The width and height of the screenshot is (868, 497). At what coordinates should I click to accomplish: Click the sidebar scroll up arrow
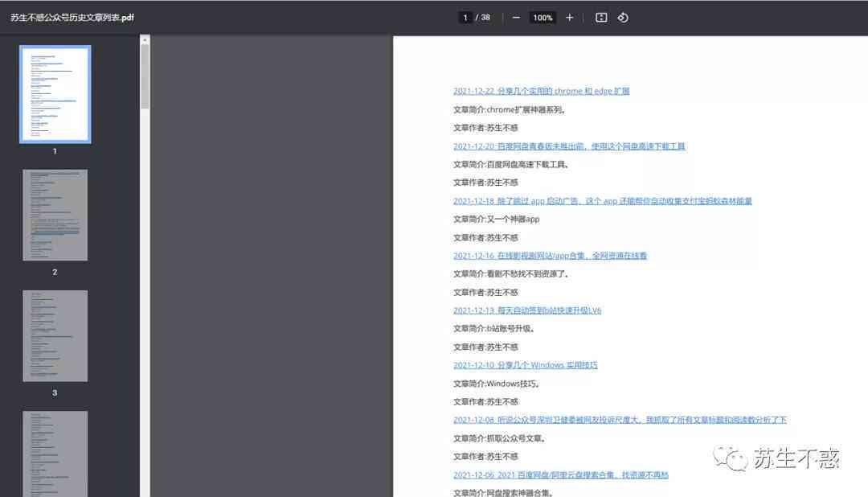145,39
